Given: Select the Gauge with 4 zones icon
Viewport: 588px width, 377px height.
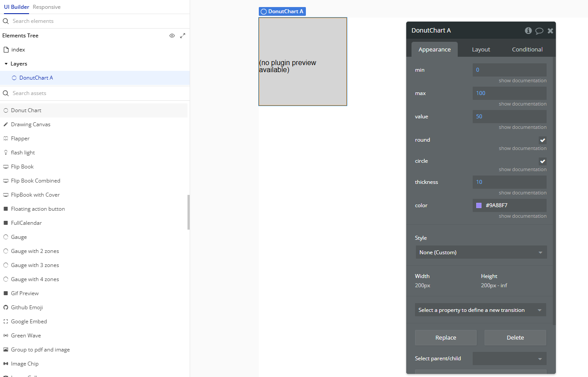Looking at the screenshot, I should coord(6,279).
